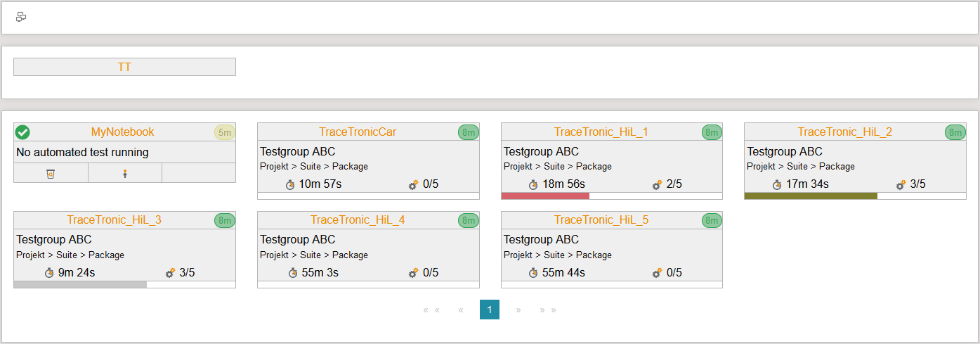Jump to the last page with double-right arrows
The height and width of the screenshot is (344, 980).
click(548, 310)
